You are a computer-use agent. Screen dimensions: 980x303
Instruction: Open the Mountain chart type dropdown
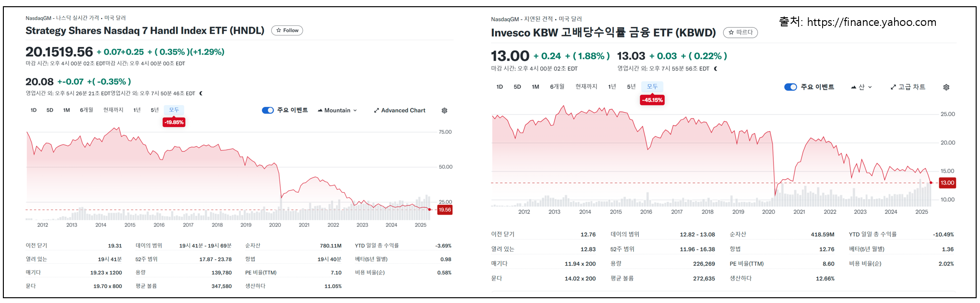(x=337, y=110)
